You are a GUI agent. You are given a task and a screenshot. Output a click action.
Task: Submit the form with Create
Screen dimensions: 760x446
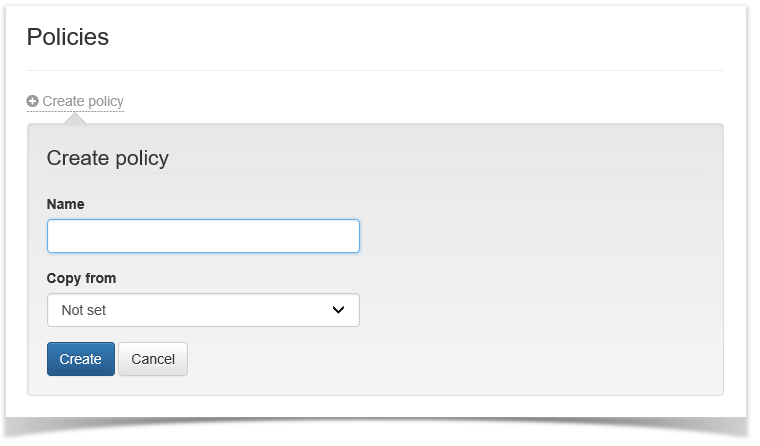click(x=81, y=359)
